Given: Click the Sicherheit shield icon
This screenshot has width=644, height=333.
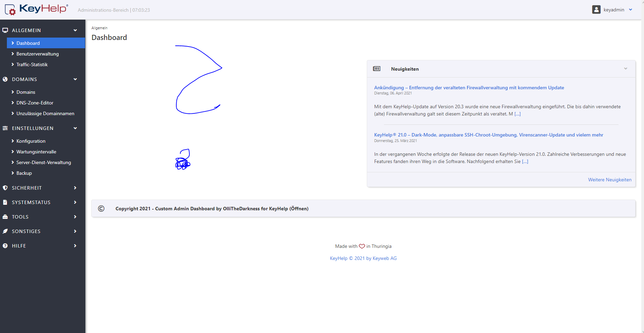Looking at the screenshot, I should 5,188.
